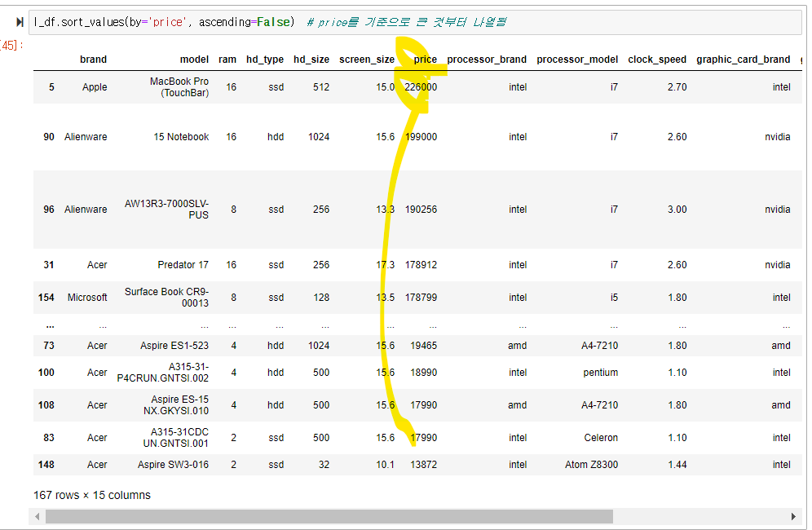Click the 'A315-31-P4CRUN.GNTSI.002' model cell
Image resolution: width=812 pixels, height=530 pixels.
pos(163,373)
